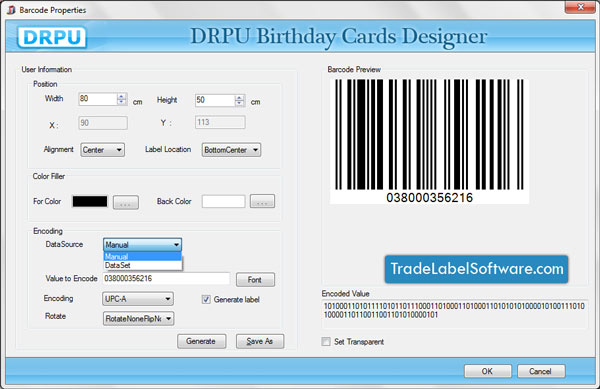Open the Font dialog button
The image size is (600, 389).
pyautogui.click(x=255, y=280)
